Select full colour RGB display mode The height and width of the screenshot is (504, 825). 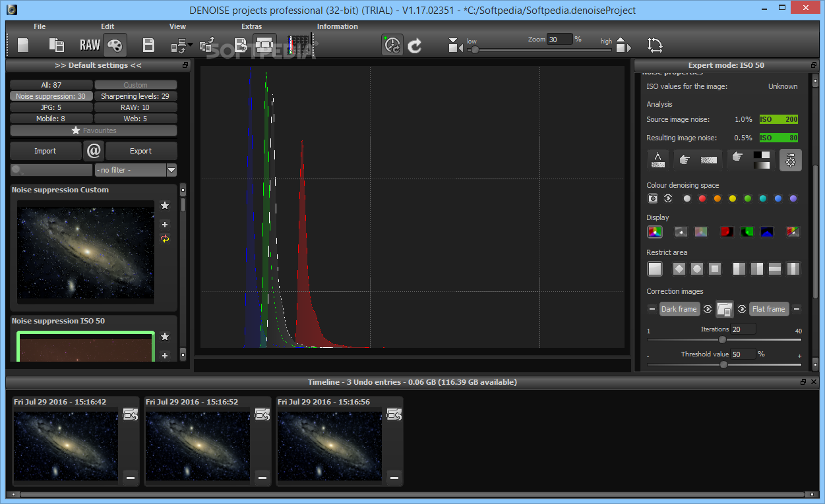[x=654, y=232]
